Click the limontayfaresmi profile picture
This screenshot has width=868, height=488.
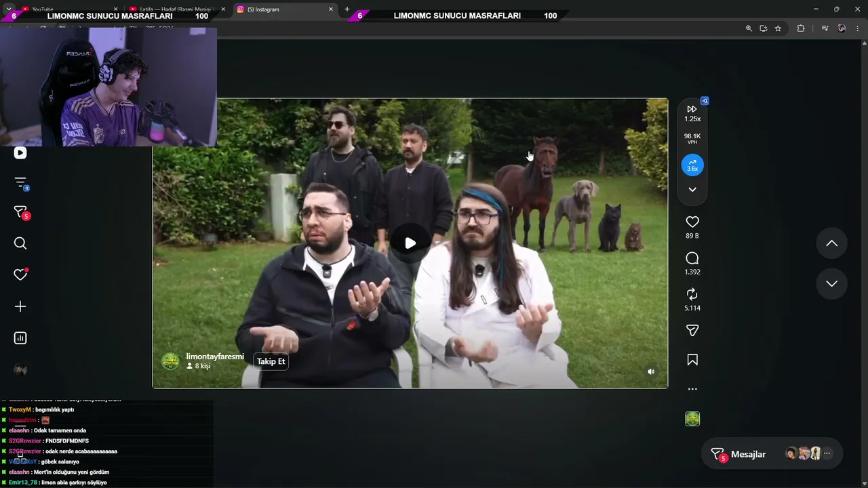point(171,361)
